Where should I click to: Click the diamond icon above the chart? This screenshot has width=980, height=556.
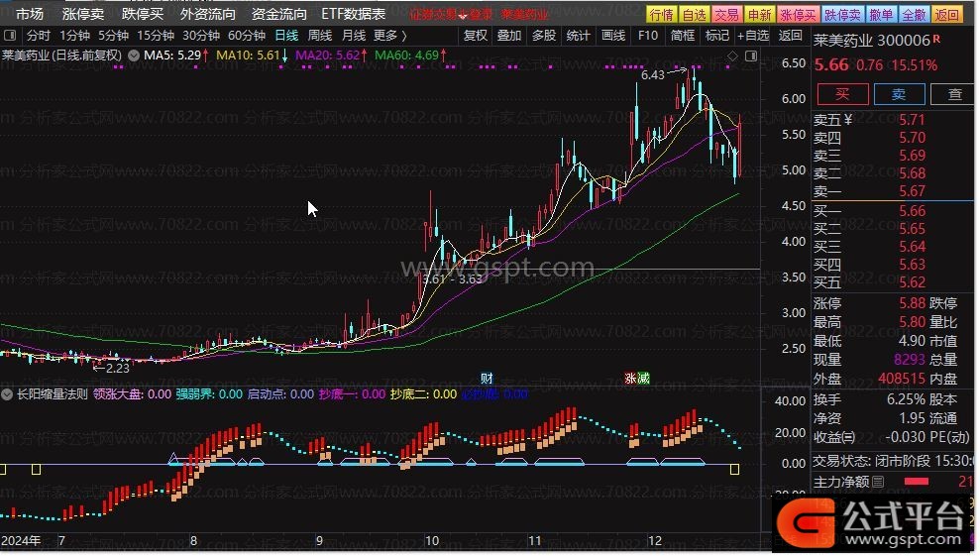pyautogui.click(x=732, y=56)
